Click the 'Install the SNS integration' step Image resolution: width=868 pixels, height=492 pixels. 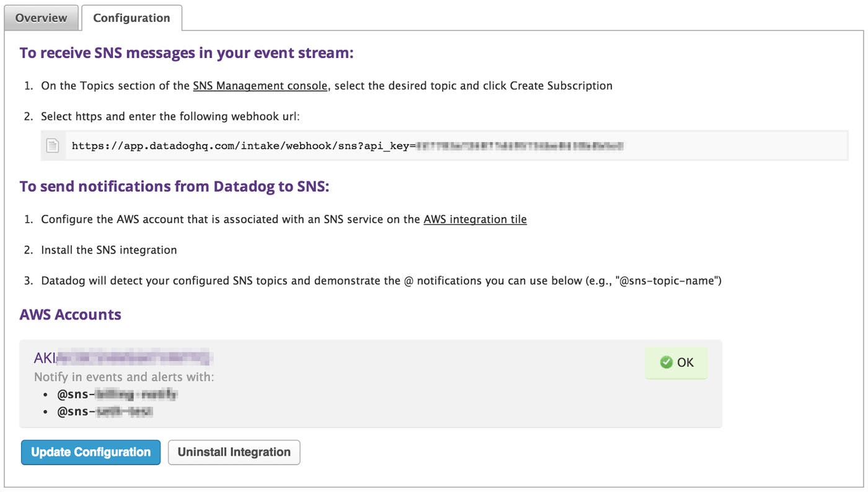[x=108, y=250]
